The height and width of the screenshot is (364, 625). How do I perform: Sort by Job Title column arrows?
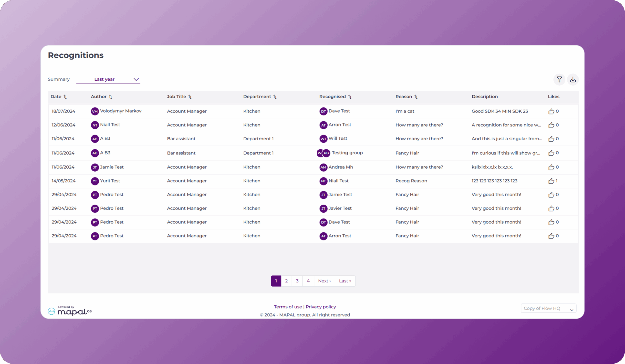(190, 97)
